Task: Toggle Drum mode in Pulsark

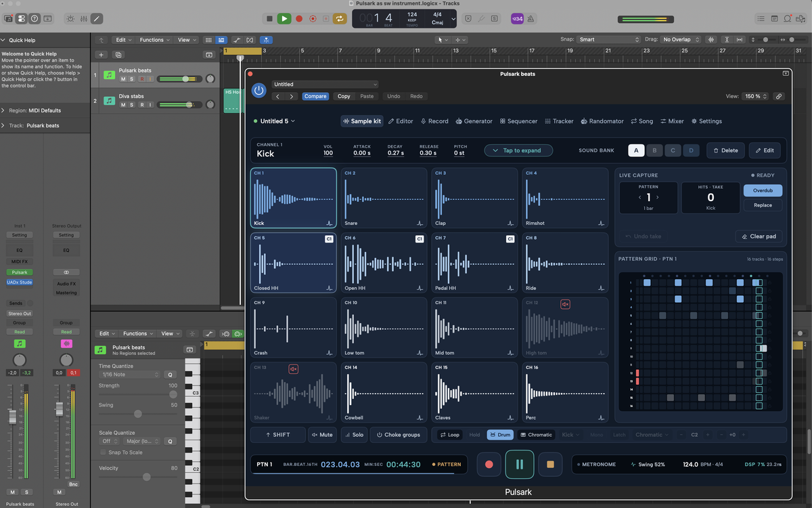Action: pos(499,435)
